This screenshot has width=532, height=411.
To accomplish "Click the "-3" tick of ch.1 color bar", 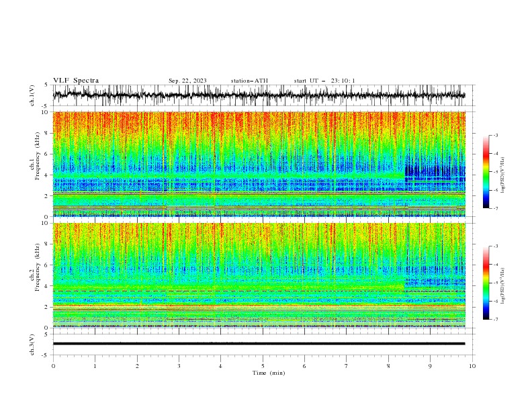I will click(495, 135).
